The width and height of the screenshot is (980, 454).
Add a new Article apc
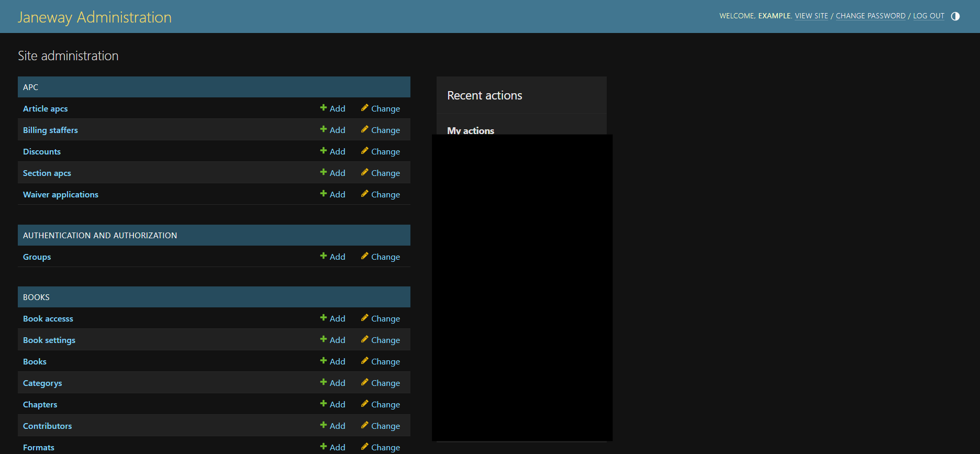point(333,108)
